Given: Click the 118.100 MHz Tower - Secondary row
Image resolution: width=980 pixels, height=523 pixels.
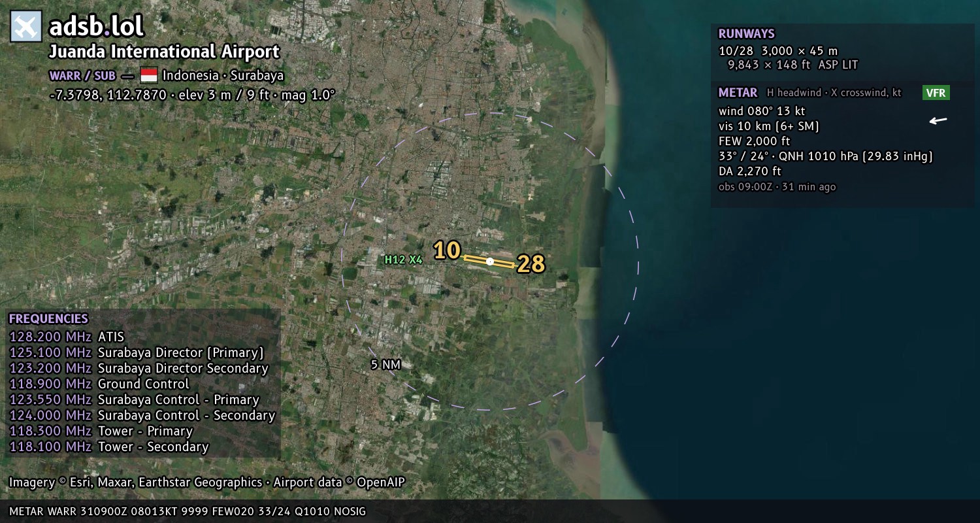Looking at the screenshot, I should (x=108, y=447).
